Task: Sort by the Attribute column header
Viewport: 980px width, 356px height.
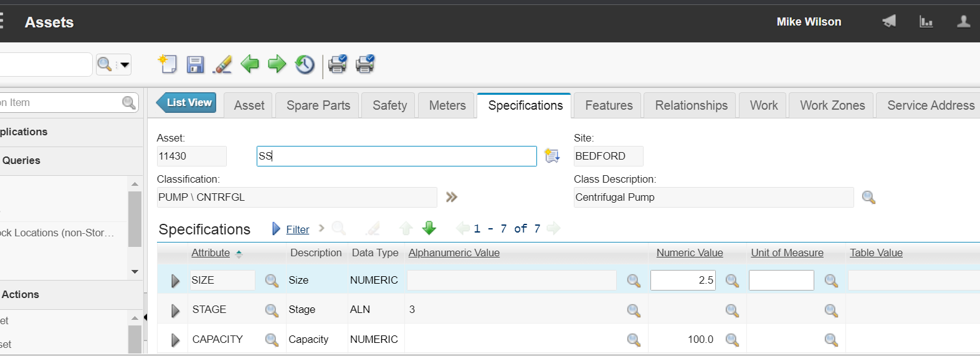Action: [x=211, y=253]
